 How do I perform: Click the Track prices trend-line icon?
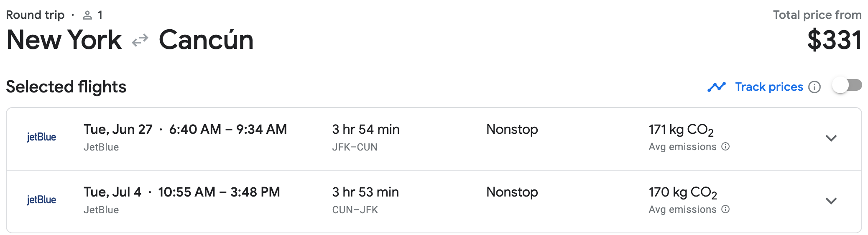(x=717, y=87)
